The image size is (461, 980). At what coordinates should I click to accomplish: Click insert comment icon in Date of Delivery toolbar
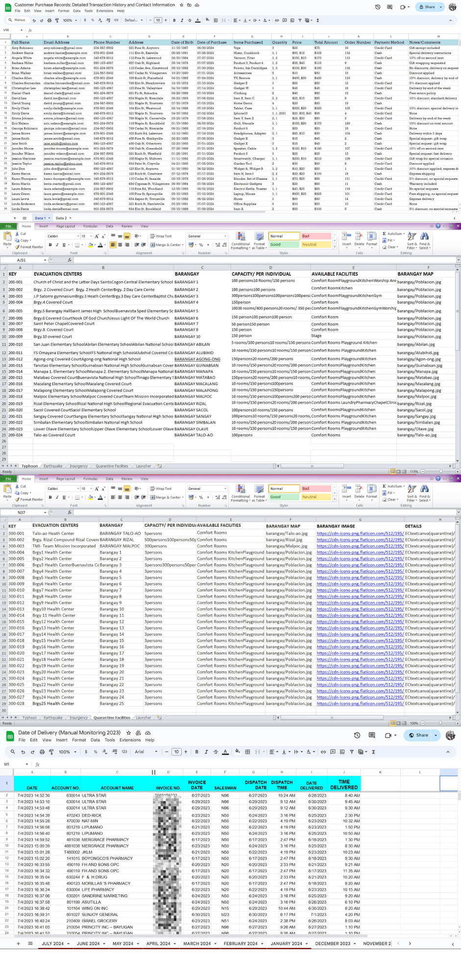(x=333, y=752)
